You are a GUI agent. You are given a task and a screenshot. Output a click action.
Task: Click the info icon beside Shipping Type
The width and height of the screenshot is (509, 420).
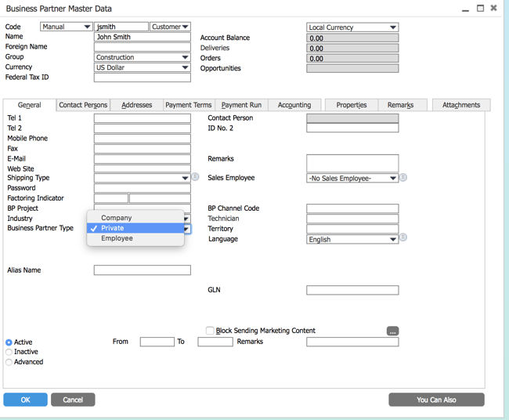coord(195,178)
